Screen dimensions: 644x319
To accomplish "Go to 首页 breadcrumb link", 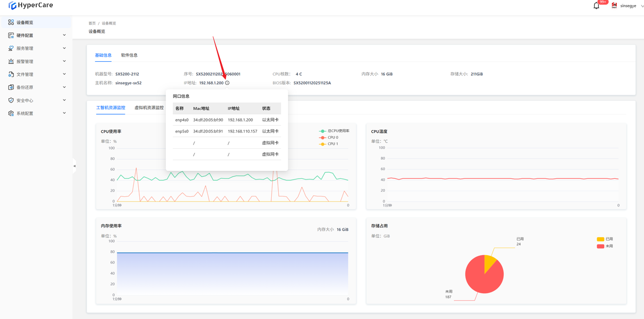I will click(x=92, y=24).
